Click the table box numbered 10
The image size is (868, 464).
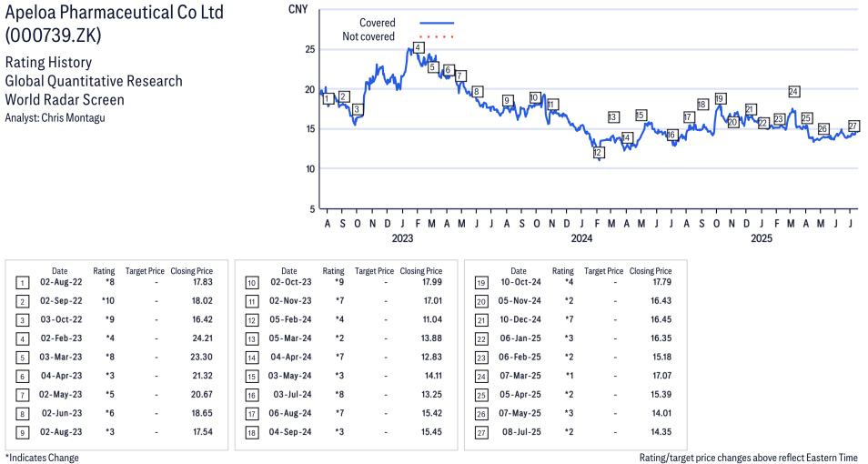(x=252, y=283)
